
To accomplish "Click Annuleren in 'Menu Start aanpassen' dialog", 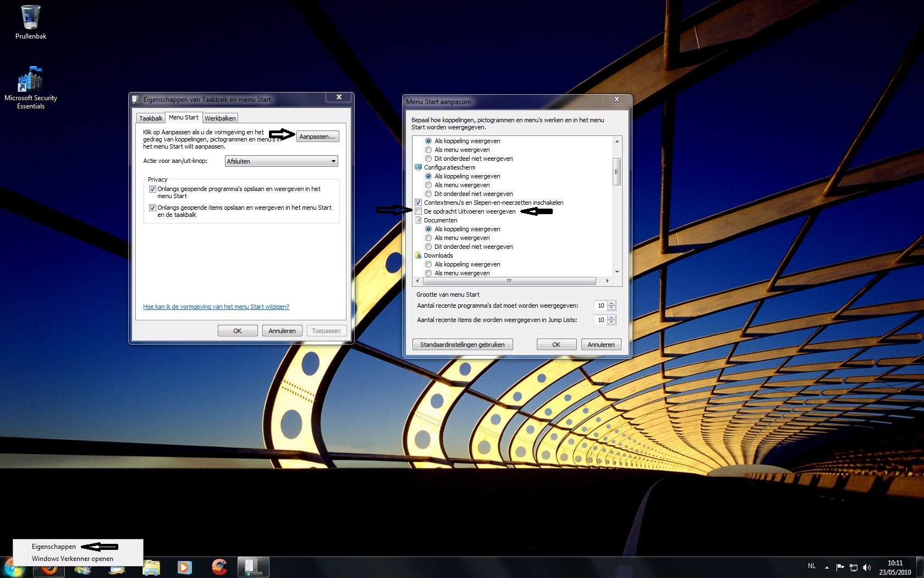I will pos(601,345).
